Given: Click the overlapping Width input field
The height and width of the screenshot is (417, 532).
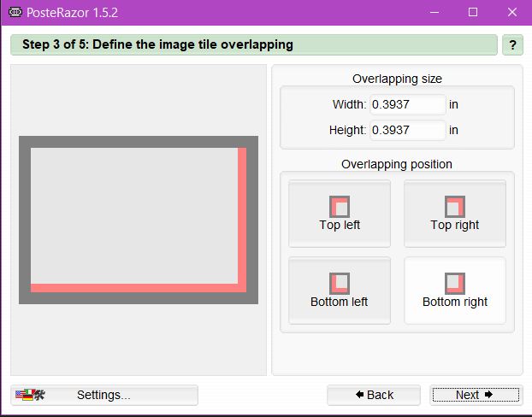Looking at the screenshot, I should point(407,104).
